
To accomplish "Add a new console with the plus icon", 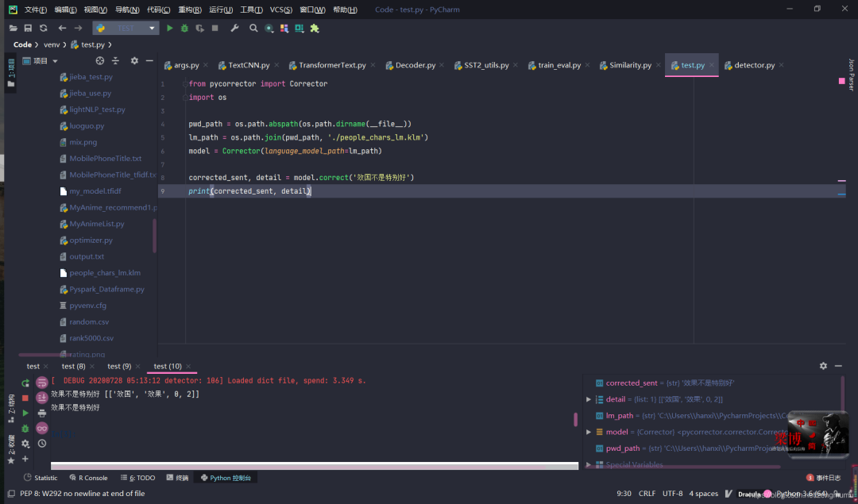I will pyautogui.click(x=25, y=459).
